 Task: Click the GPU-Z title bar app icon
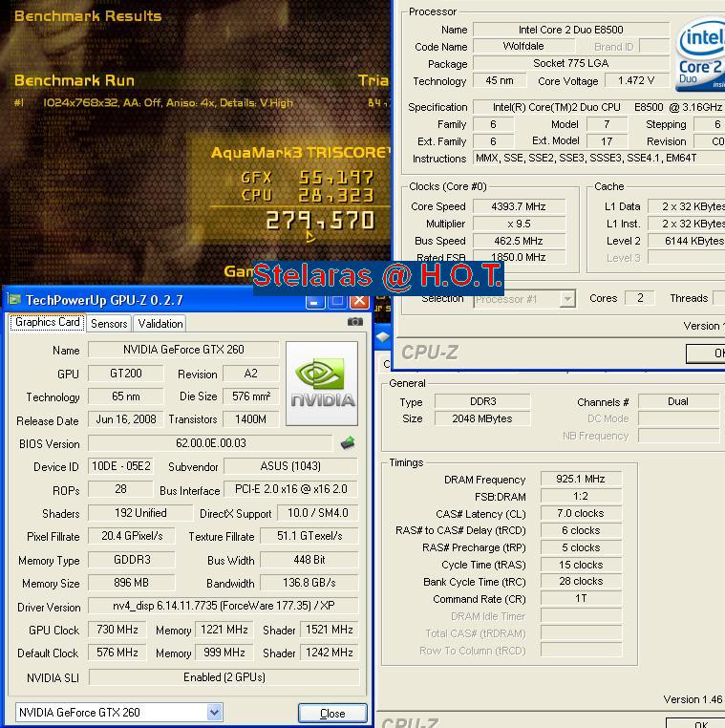click(x=14, y=299)
